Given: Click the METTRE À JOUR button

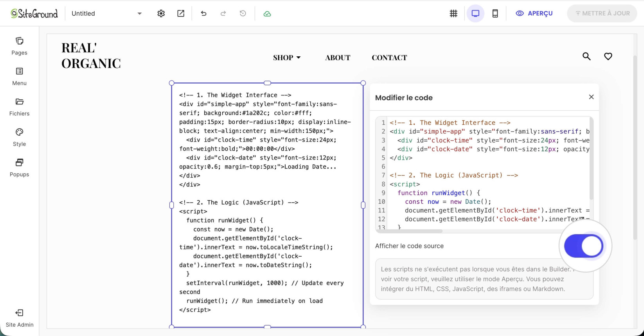Looking at the screenshot, I should pyautogui.click(x=602, y=13).
